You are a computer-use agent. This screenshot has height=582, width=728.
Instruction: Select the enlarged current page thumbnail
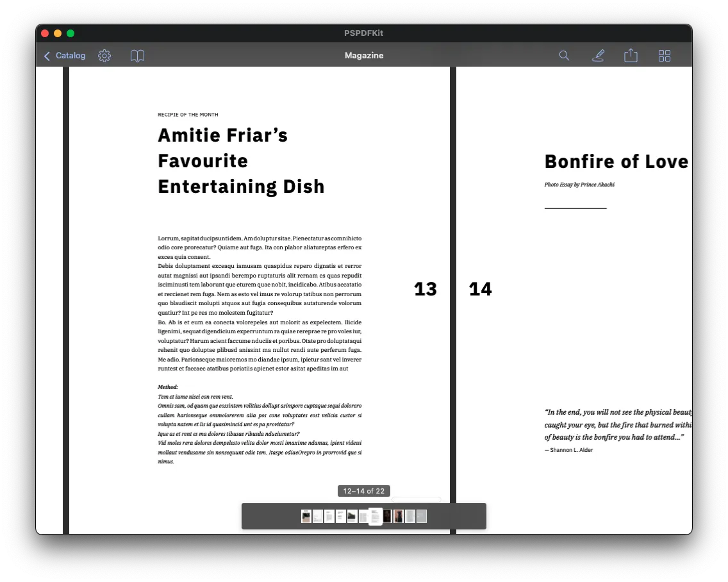(376, 516)
